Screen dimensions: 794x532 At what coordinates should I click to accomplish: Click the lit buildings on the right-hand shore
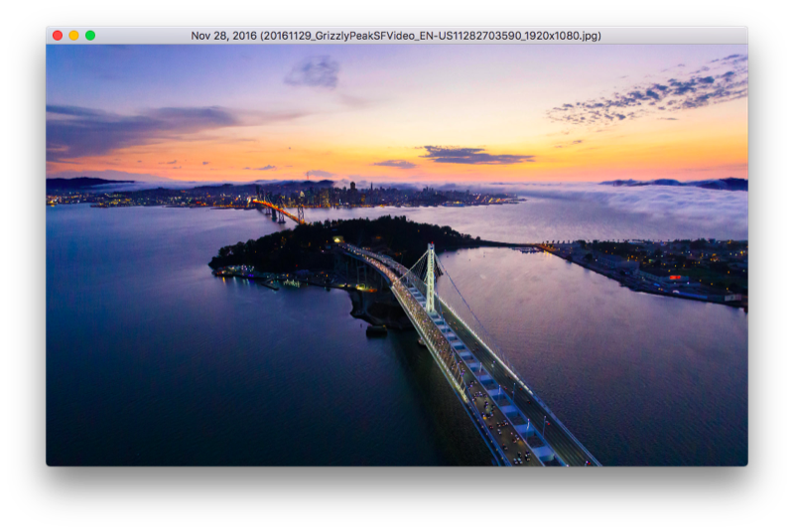(675, 268)
